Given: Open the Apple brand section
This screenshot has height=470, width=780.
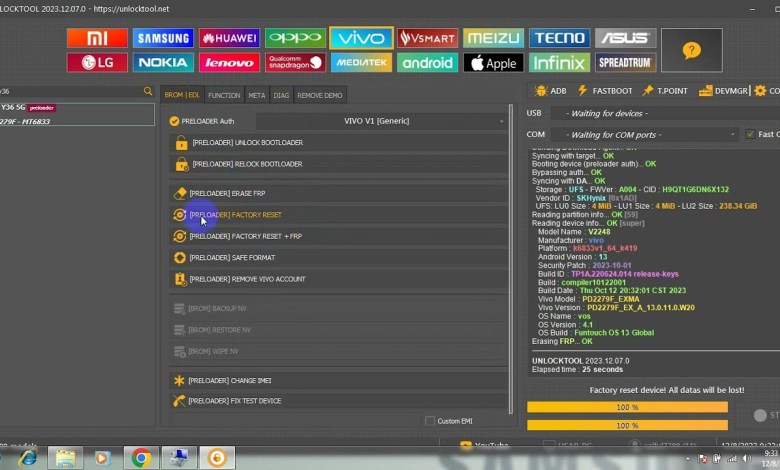Looking at the screenshot, I should click(x=493, y=63).
